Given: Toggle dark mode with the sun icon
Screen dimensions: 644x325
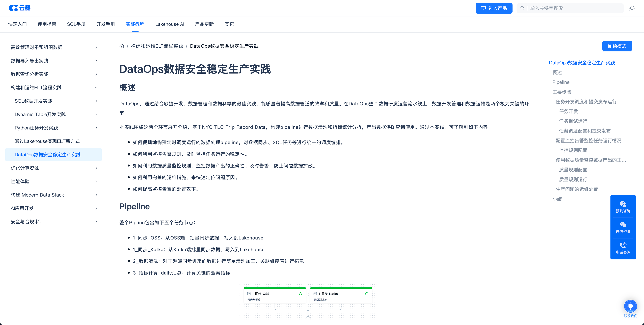Looking at the screenshot, I should pyautogui.click(x=632, y=8).
